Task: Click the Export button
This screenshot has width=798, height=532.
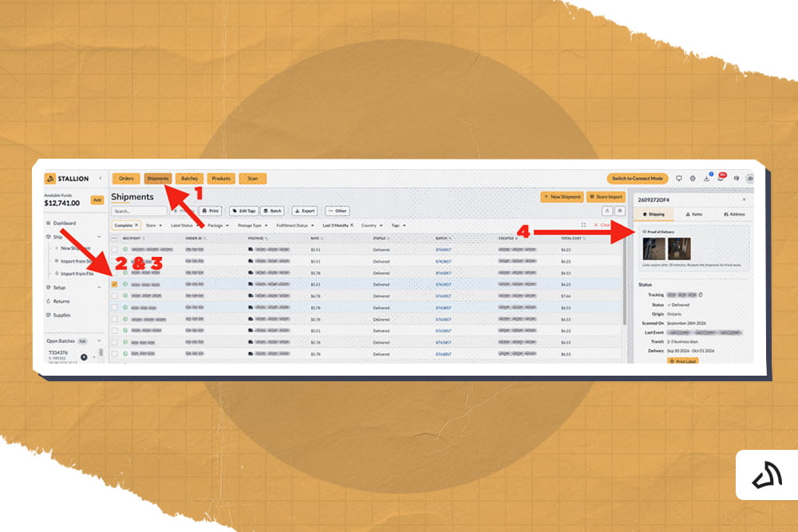Action: click(306, 211)
